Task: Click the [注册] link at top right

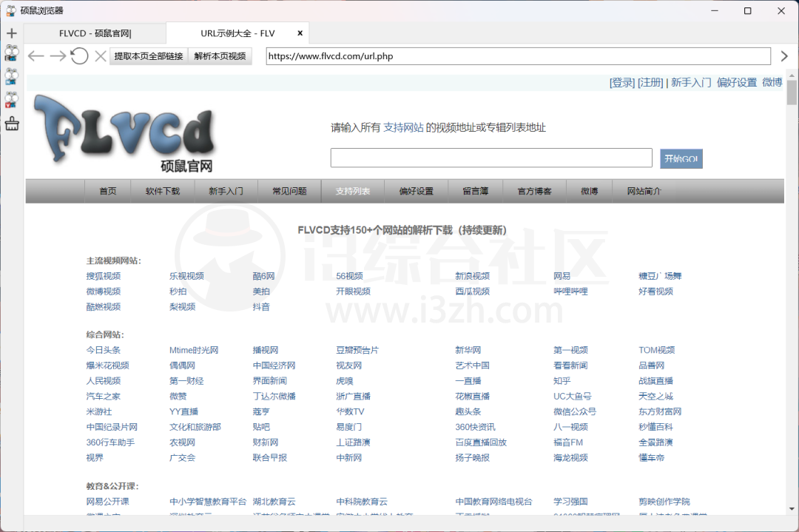Action: (x=650, y=83)
